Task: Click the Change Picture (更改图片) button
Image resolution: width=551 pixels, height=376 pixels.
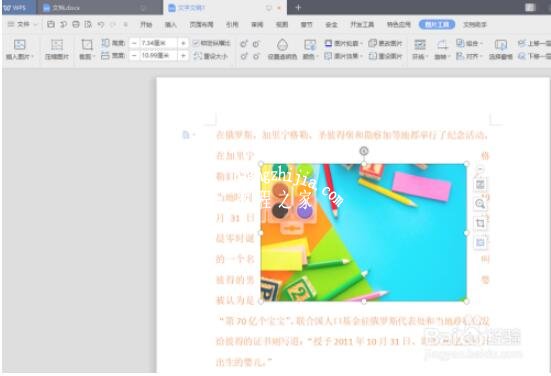Action: [x=385, y=43]
